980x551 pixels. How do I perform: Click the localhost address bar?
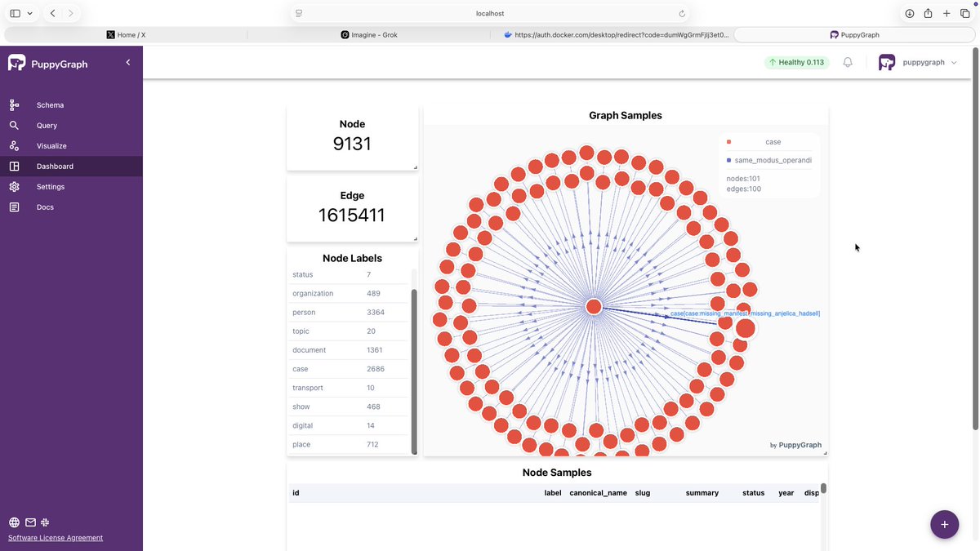tap(490, 14)
